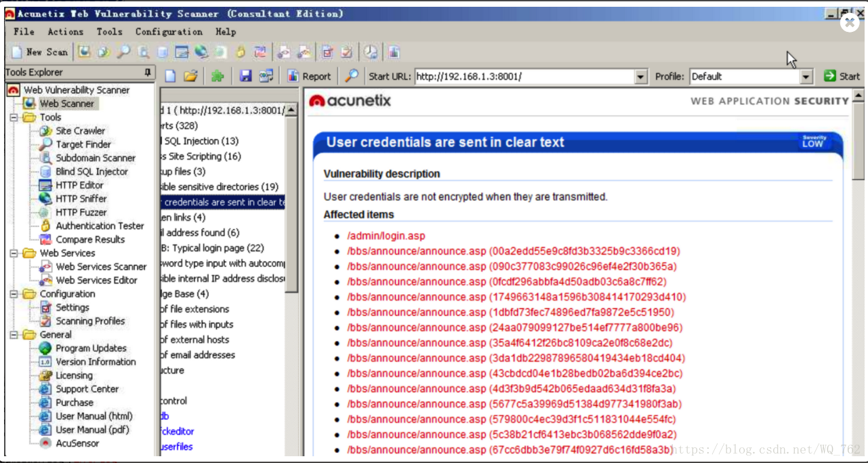Select HTTP Fuzzer tree item

pyautogui.click(x=81, y=212)
